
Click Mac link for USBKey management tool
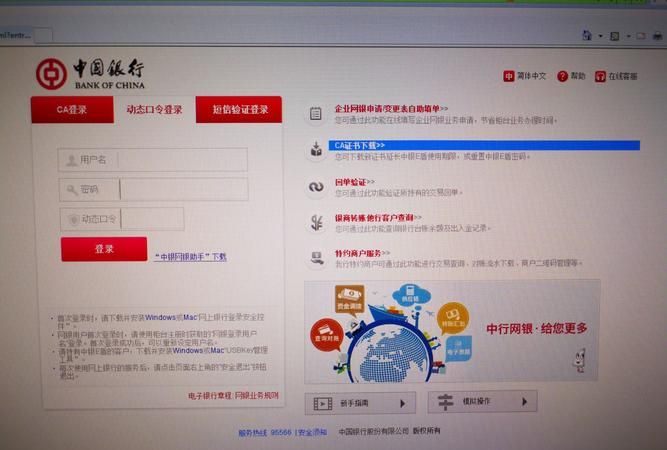pyautogui.click(x=217, y=351)
